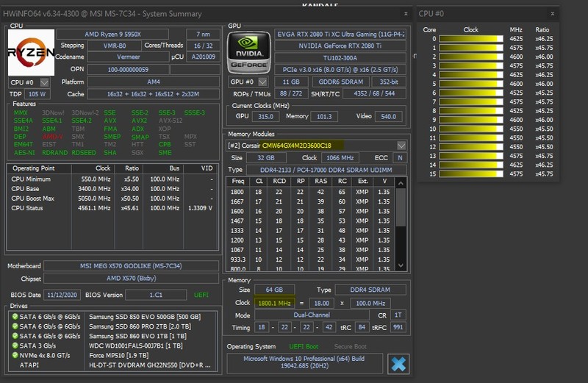Click the AMD Ryzen logo image
The image size is (588, 383).
click(x=31, y=52)
